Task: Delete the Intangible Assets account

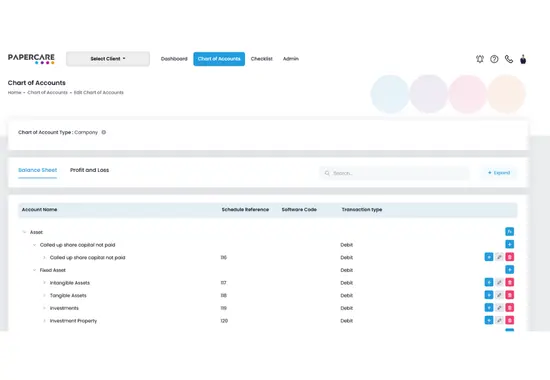Action: coord(510,282)
